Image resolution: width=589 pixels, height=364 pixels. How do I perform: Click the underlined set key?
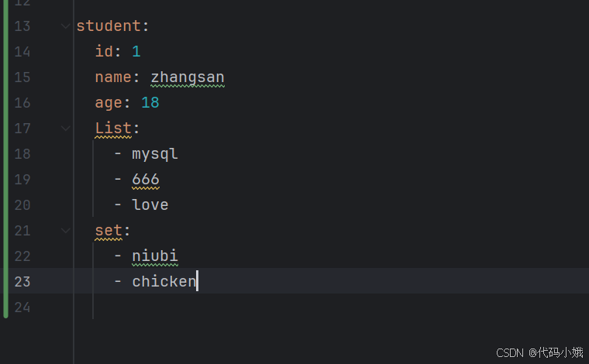click(108, 231)
